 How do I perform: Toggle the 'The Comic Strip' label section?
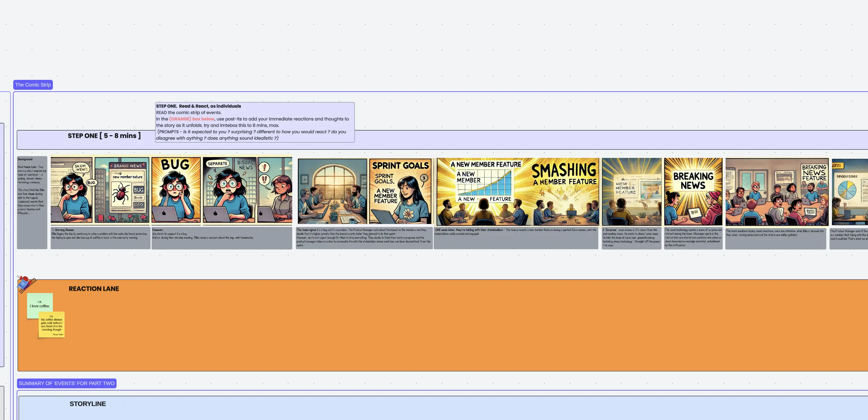pos(33,85)
